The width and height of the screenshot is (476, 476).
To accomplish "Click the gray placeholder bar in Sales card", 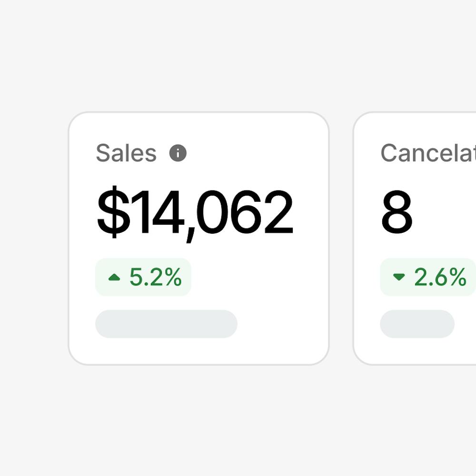I will click(166, 324).
